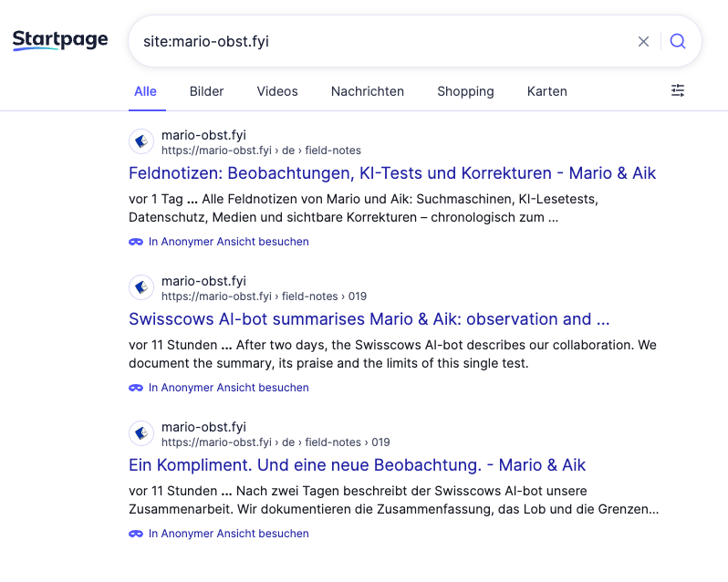The image size is (728, 582).
Task: Click favicon of the Feldnotizen result
Action: point(141,141)
